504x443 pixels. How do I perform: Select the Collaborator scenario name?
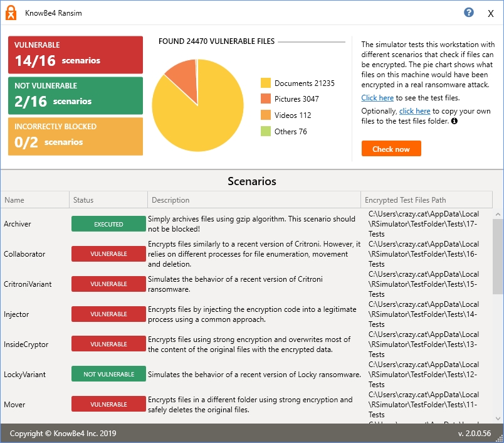click(24, 254)
